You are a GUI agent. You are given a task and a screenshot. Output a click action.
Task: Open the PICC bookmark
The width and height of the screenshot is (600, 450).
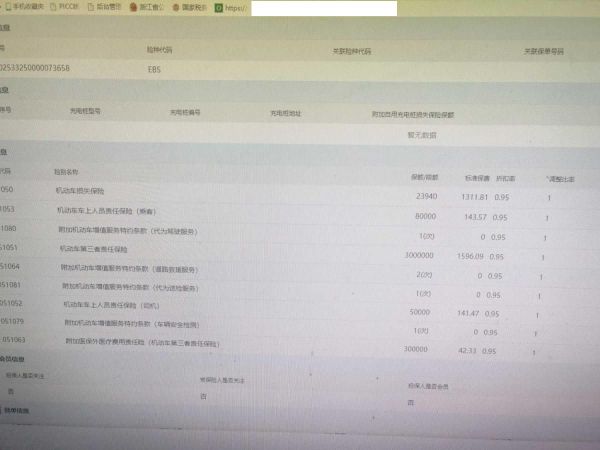tap(68, 7)
